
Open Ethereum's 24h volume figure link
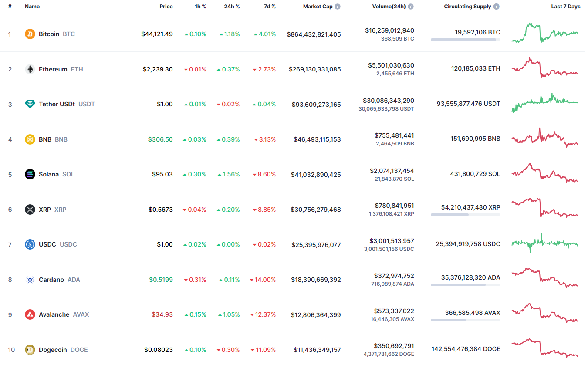[391, 65]
